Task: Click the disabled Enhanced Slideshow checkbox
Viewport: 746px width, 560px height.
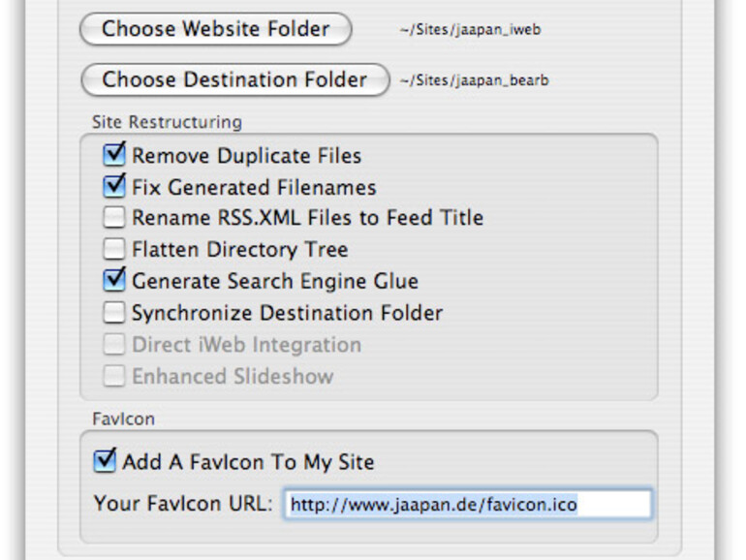Action: coord(115,376)
